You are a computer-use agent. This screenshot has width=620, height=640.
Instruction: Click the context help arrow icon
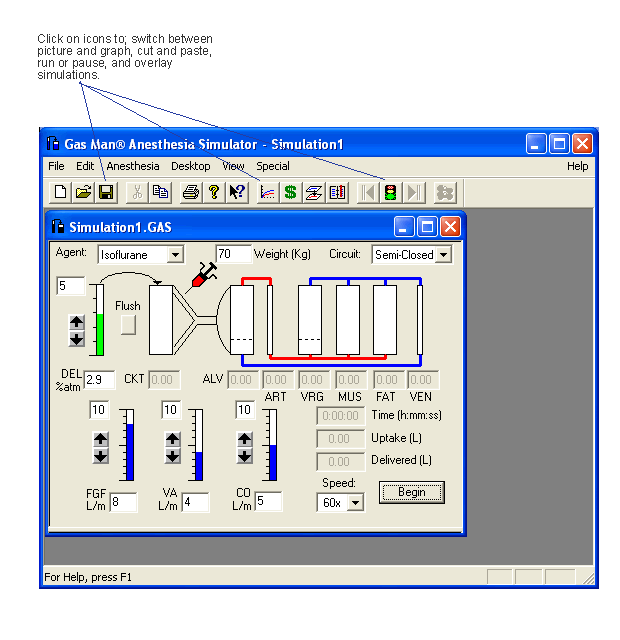[237, 192]
